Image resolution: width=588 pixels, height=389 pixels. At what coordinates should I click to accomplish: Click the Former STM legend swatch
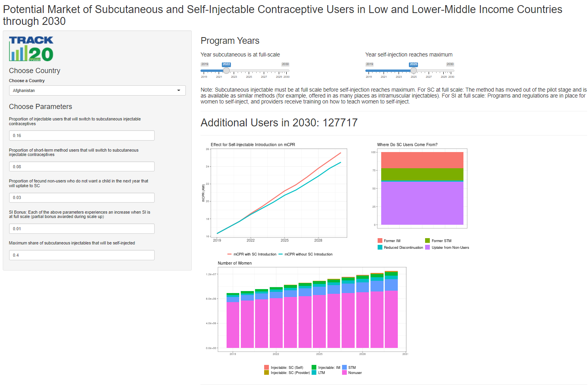coord(427,241)
